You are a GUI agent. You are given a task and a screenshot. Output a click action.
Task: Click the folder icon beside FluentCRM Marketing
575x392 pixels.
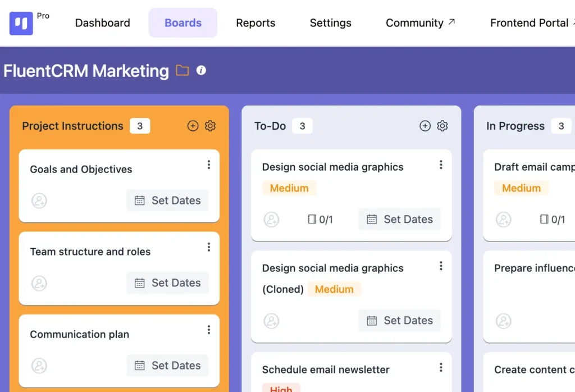(182, 70)
